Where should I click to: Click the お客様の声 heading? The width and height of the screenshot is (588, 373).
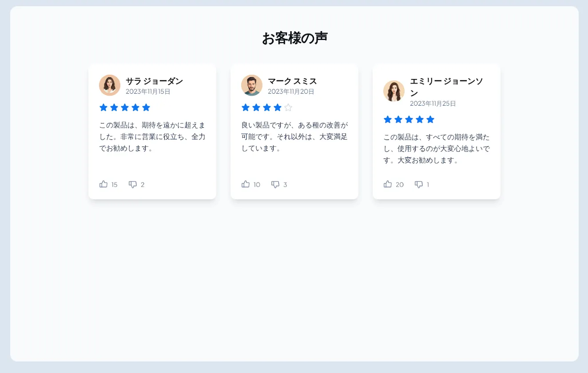tap(294, 39)
